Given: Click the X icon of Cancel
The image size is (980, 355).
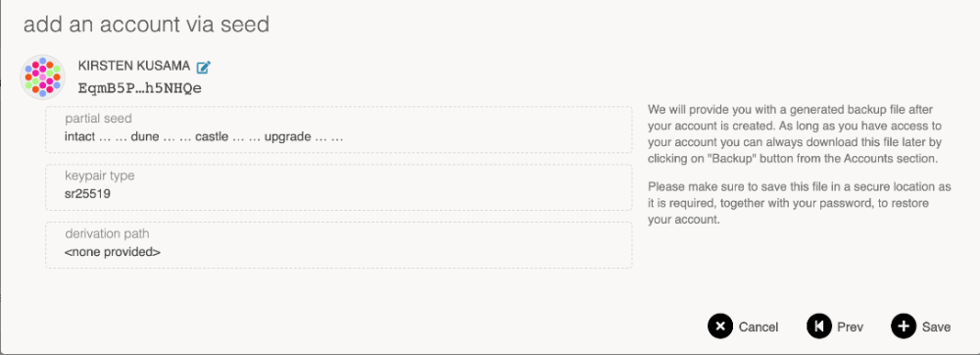Looking at the screenshot, I should [x=720, y=327].
